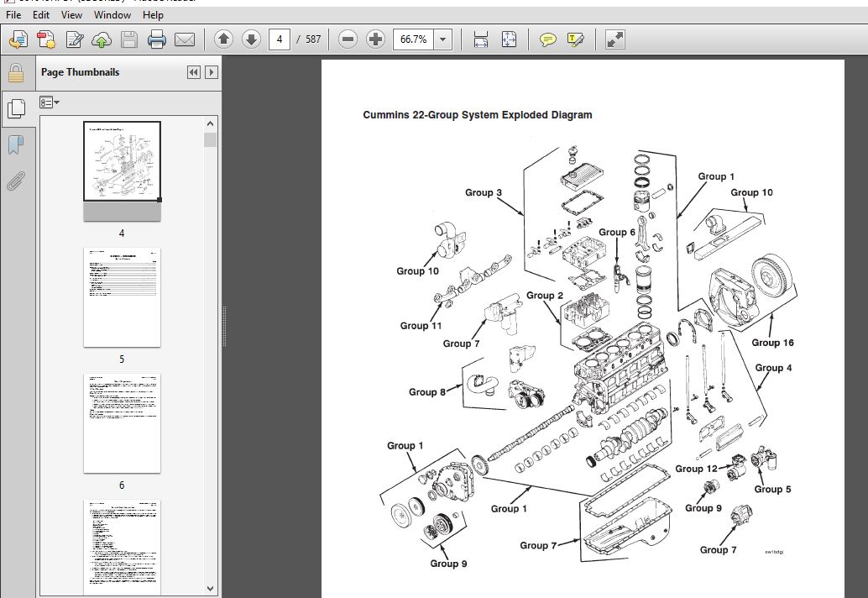Select the page 5 thumbnail
The width and height of the screenshot is (868, 598).
[122, 297]
